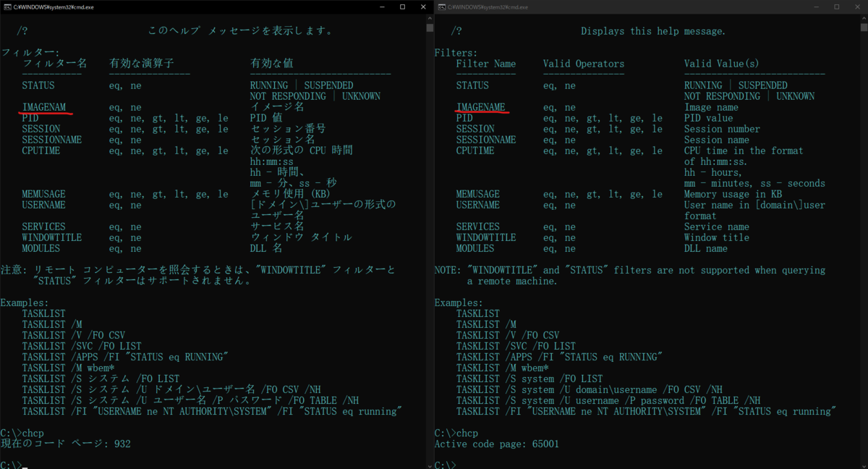Click 'ウィンドウ タイトル' text
This screenshot has width=868, height=469.
(302, 237)
